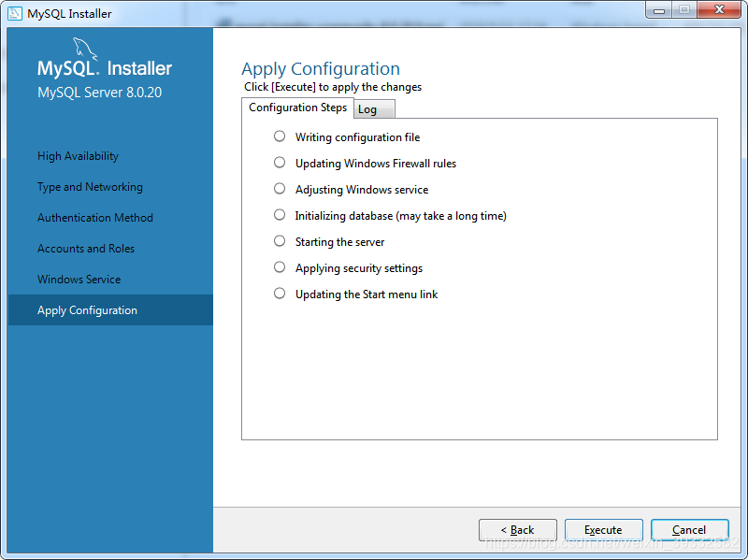
Task: Select the Initializing database step indicator
Action: pos(280,215)
